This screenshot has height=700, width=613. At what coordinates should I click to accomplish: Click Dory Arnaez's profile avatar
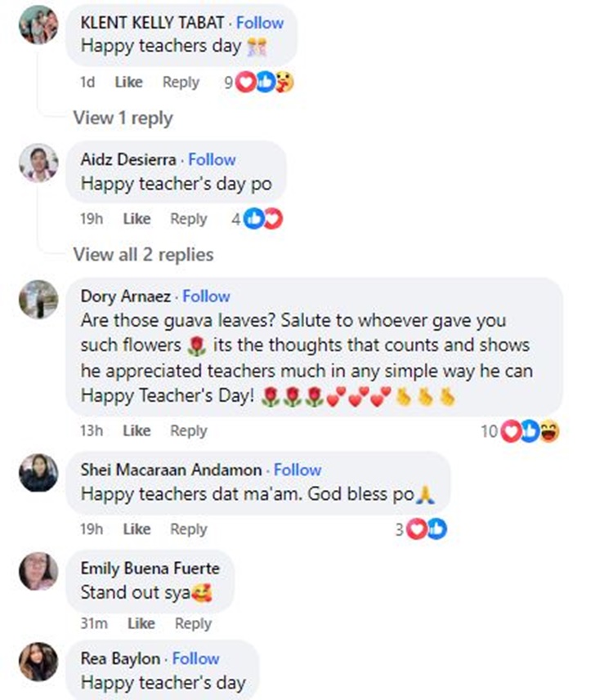click(38, 298)
